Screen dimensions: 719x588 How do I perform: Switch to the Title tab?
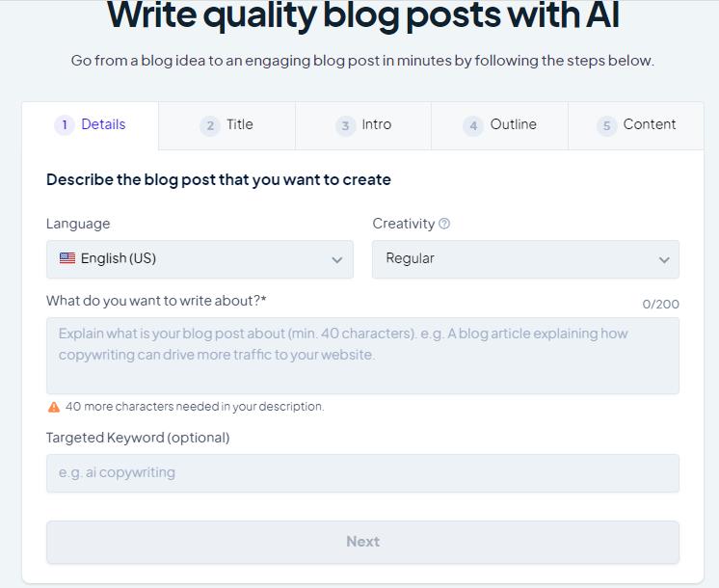pyautogui.click(x=227, y=125)
